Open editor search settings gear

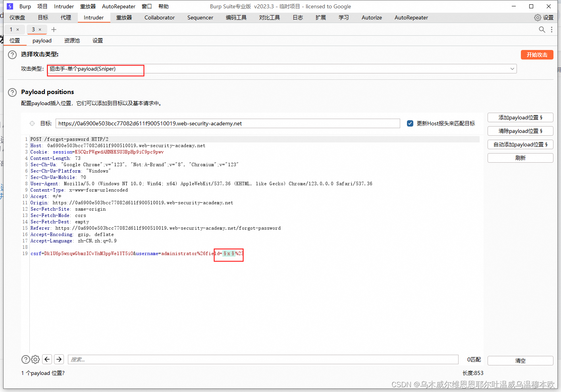pyautogui.click(x=35, y=359)
